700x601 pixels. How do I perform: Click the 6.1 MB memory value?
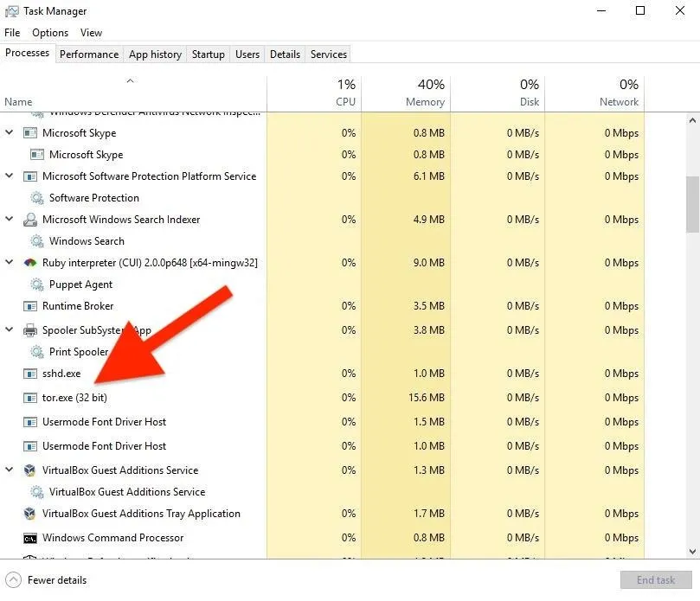pos(429,176)
